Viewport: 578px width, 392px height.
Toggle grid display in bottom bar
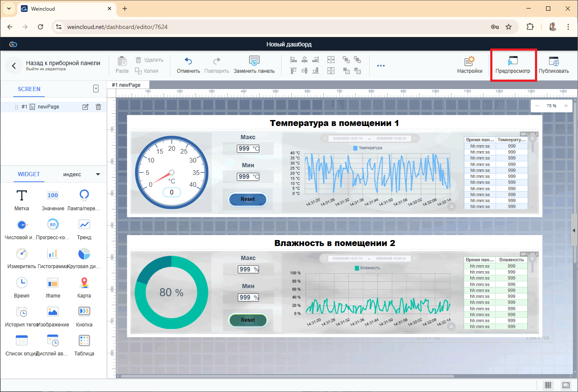[x=548, y=385]
